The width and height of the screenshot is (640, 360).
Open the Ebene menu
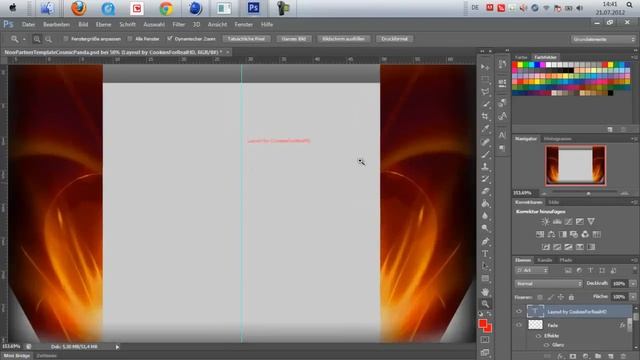click(x=103, y=24)
